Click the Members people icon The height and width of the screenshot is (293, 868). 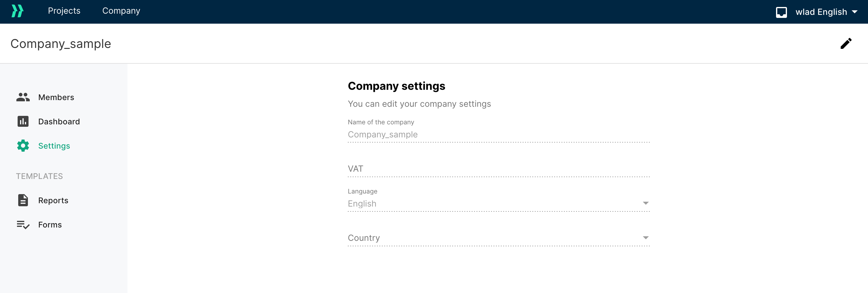click(x=23, y=97)
